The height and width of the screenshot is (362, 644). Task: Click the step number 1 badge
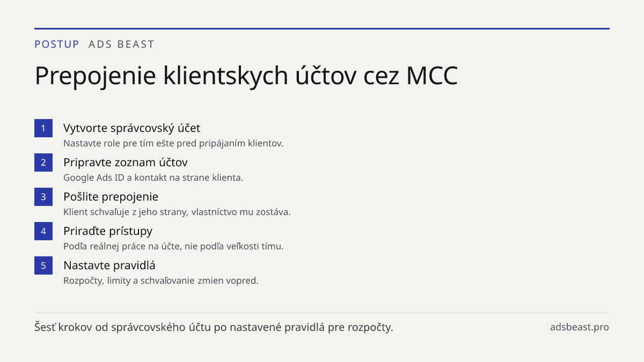43,128
